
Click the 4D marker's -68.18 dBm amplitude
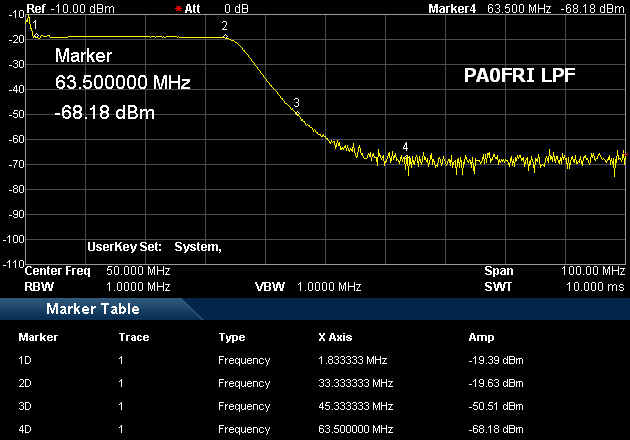tap(496, 429)
